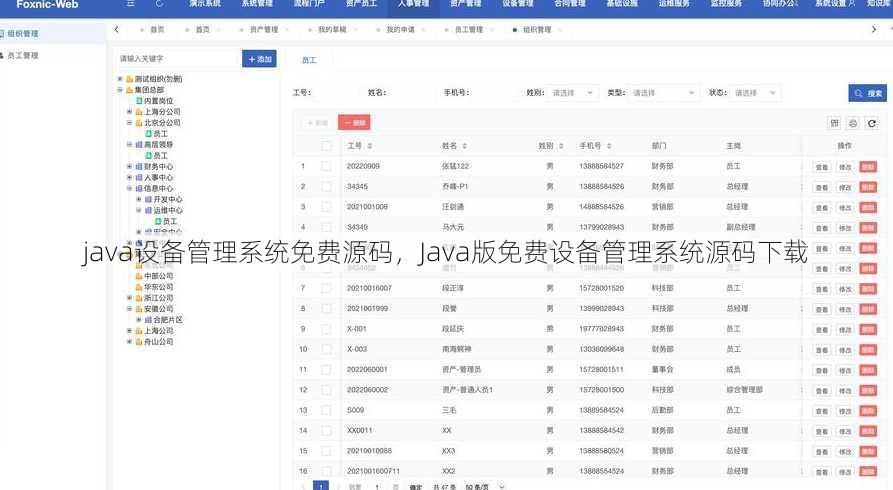Viewport: 893px width, 490px height.
Task: Click the magnifier on the 搜索 button
Action: pyautogui.click(x=858, y=93)
